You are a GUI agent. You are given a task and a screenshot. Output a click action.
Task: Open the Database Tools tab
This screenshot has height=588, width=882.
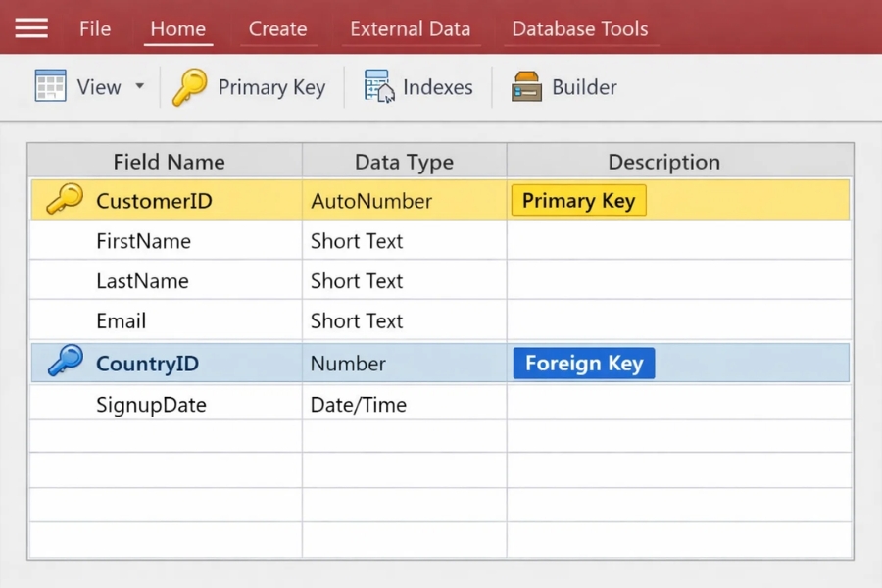pos(579,28)
